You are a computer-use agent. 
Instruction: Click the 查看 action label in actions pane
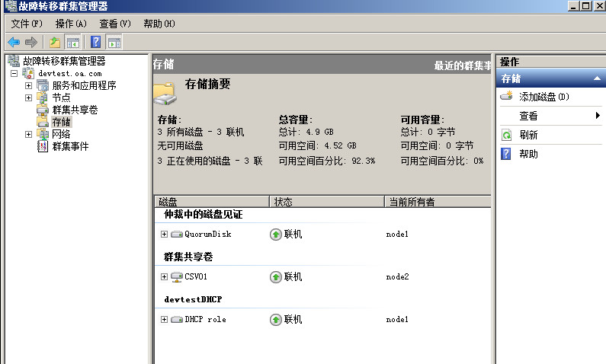tap(528, 116)
